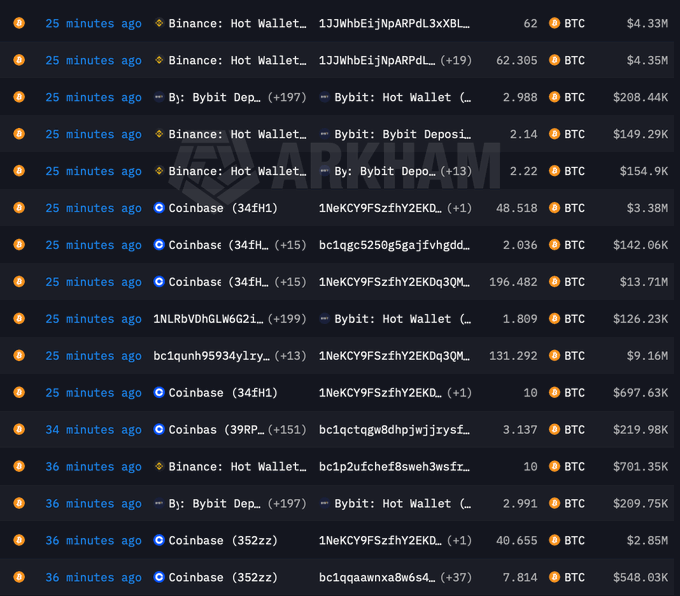680x596 pixels.
Task: Click the Bitcoin chain icon in the $13.71M row
Action: 19,282
